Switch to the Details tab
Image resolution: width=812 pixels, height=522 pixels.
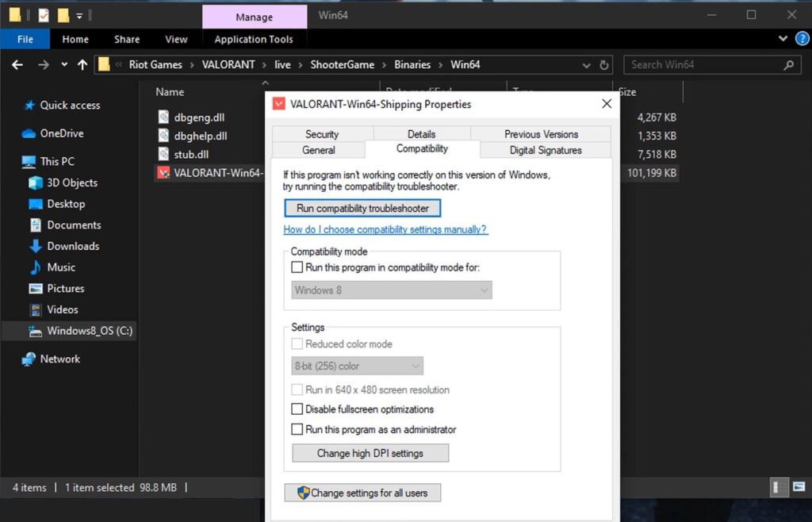(x=422, y=134)
